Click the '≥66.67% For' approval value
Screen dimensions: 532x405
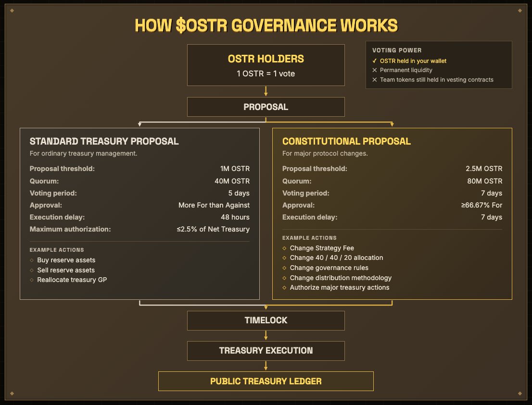pos(481,205)
